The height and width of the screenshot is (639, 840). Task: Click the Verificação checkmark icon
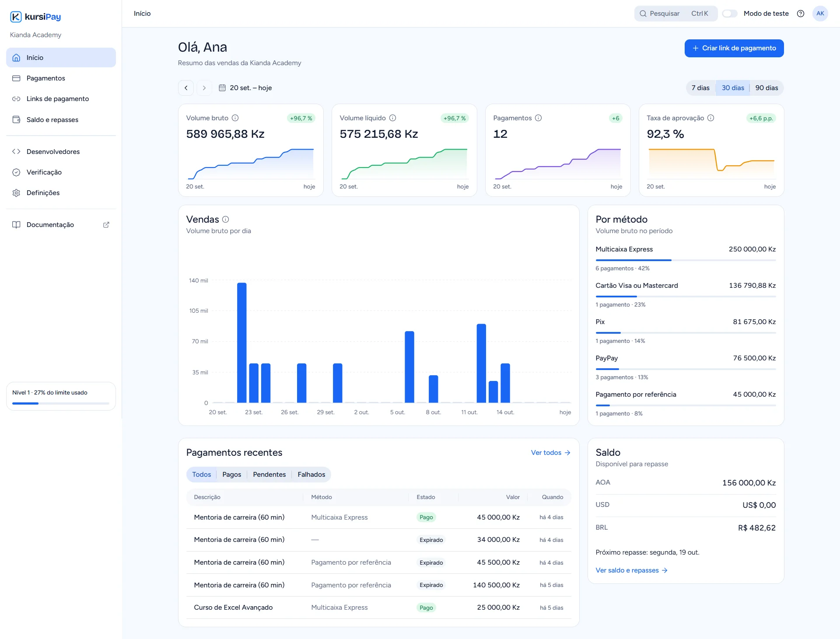(x=16, y=172)
